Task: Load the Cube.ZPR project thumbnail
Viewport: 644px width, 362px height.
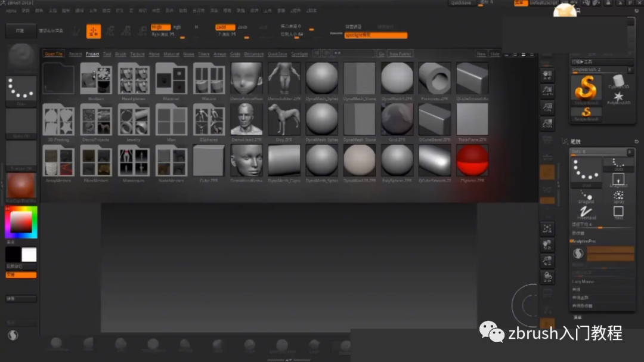Action: [x=209, y=161]
